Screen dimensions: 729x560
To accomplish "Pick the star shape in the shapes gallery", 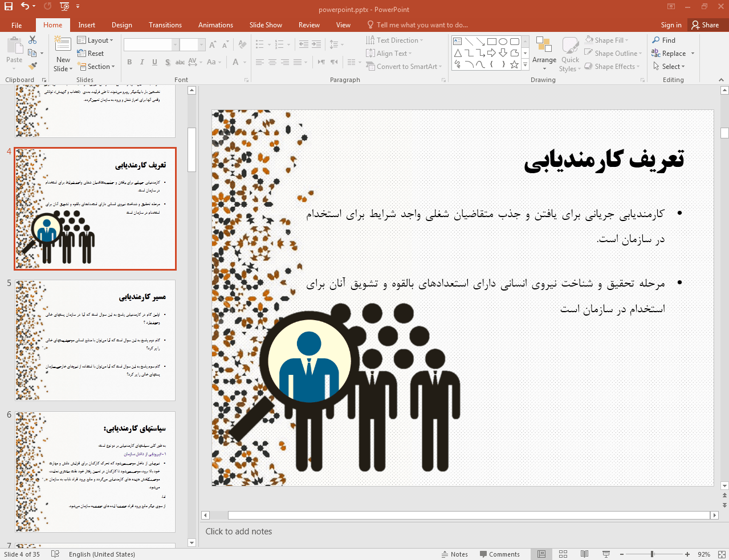I will [514, 64].
